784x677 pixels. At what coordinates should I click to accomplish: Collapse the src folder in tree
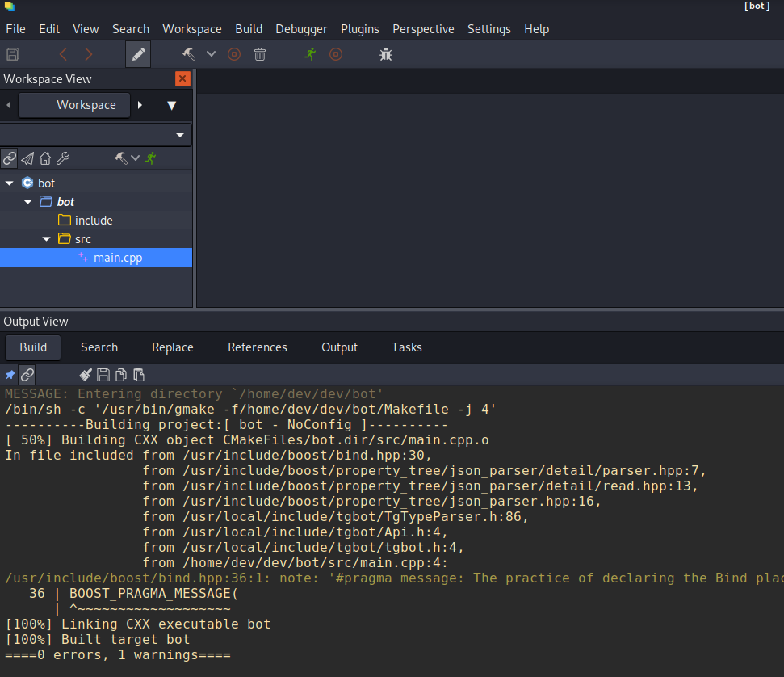(47, 239)
